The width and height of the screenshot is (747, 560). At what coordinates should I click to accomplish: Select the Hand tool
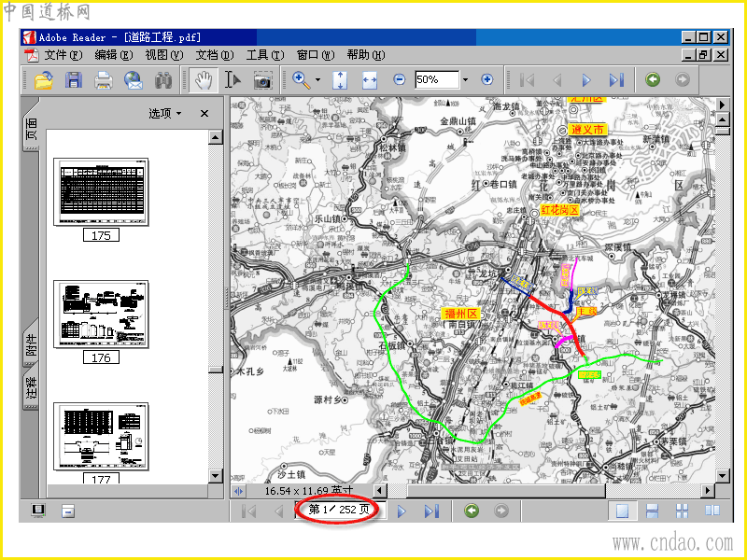pyautogui.click(x=204, y=79)
